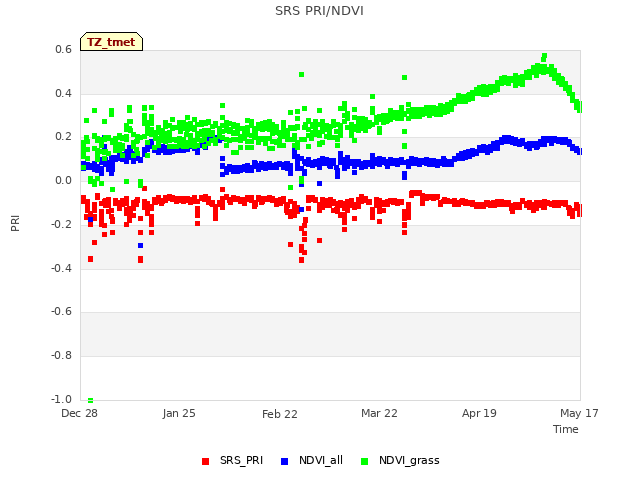Screen dimensions: 640x480
Task: Click the 0.4 y-axis tick label
Action: pos(63,93)
